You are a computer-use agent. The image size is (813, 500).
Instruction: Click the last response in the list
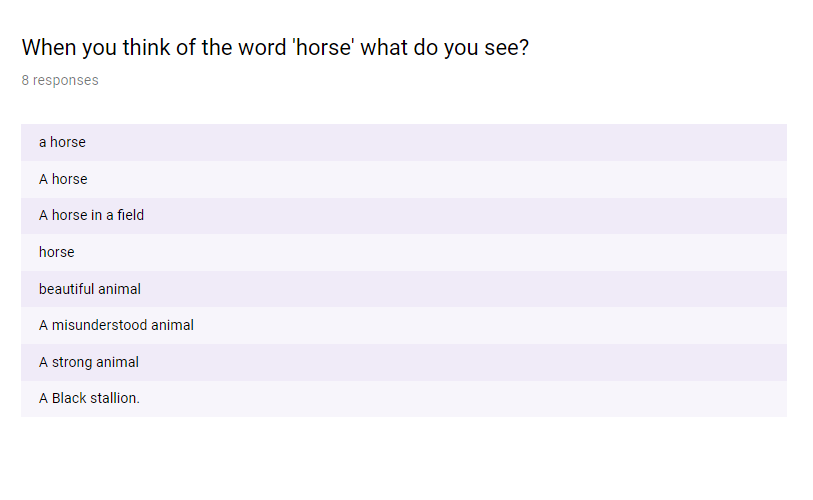tap(89, 398)
